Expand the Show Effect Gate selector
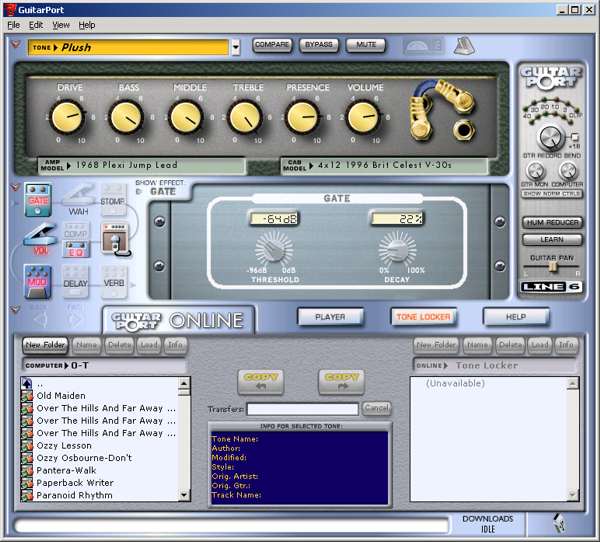 point(159,191)
